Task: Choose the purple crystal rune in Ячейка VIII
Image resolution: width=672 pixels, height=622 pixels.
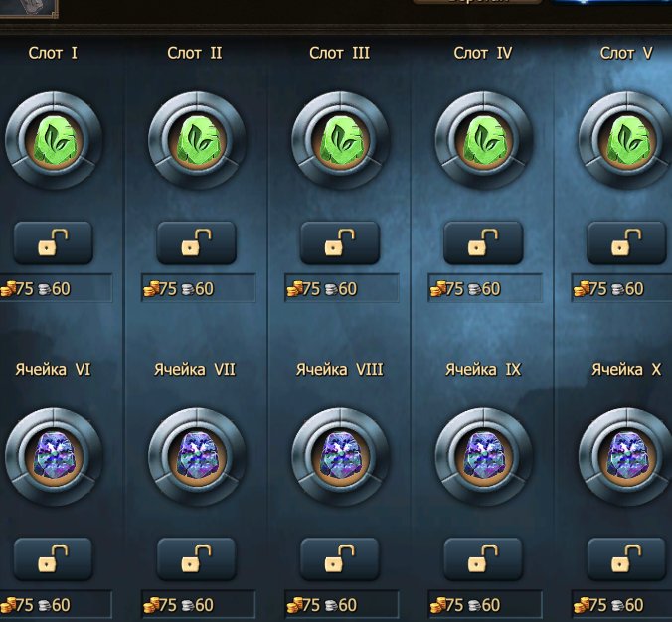Action: tap(340, 457)
